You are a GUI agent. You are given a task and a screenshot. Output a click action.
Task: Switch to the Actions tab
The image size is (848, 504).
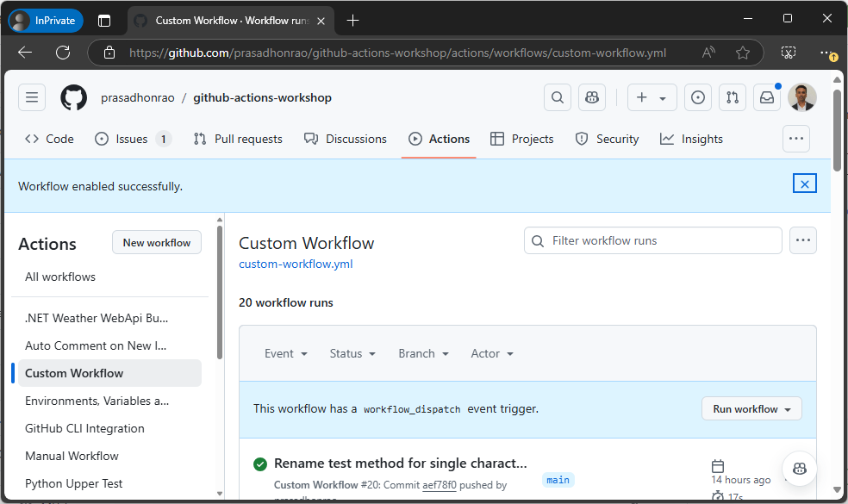click(x=440, y=139)
